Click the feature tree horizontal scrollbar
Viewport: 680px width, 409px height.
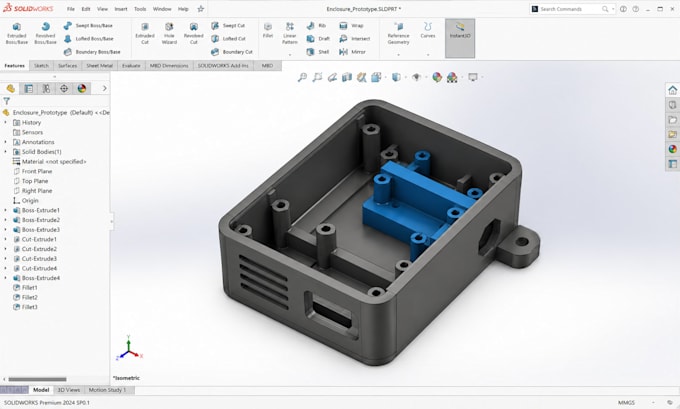point(37,379)
